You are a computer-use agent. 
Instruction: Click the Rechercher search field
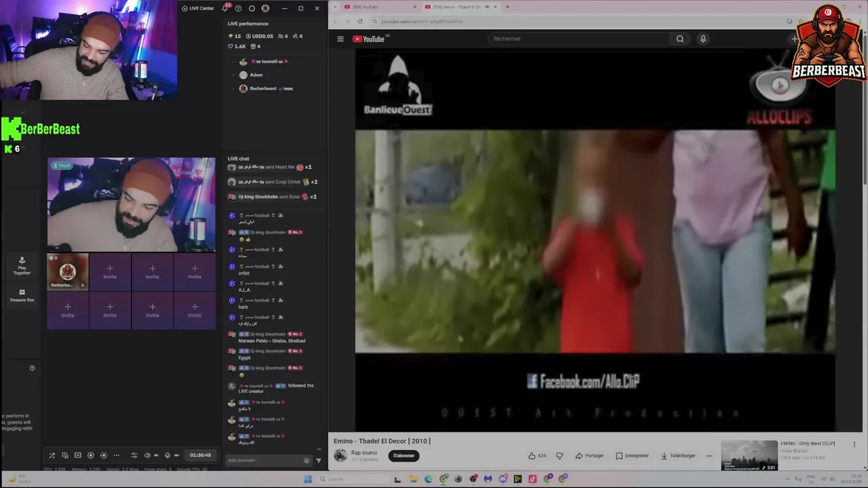pos(578,39)
